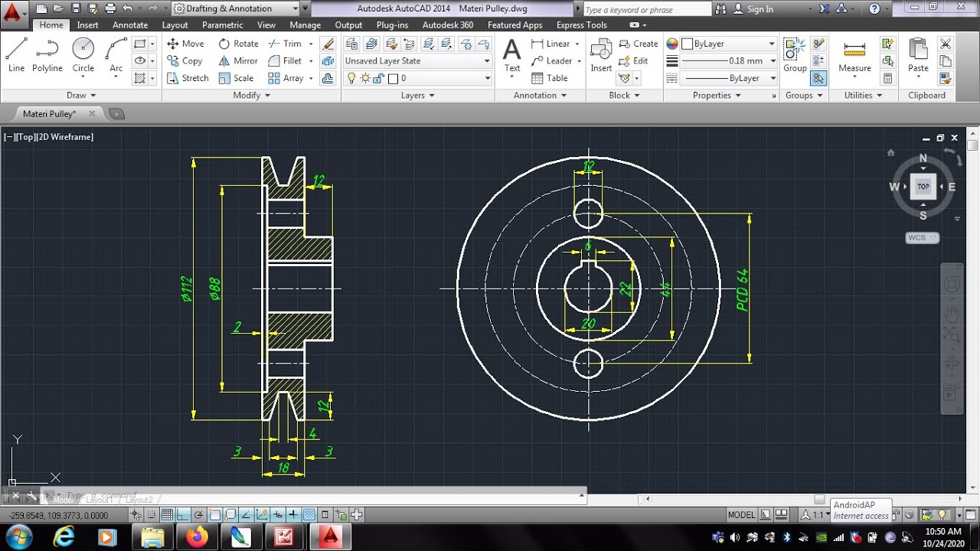Click the Offset tool icon
Viewport: 980px width, 551px height.
328,78
